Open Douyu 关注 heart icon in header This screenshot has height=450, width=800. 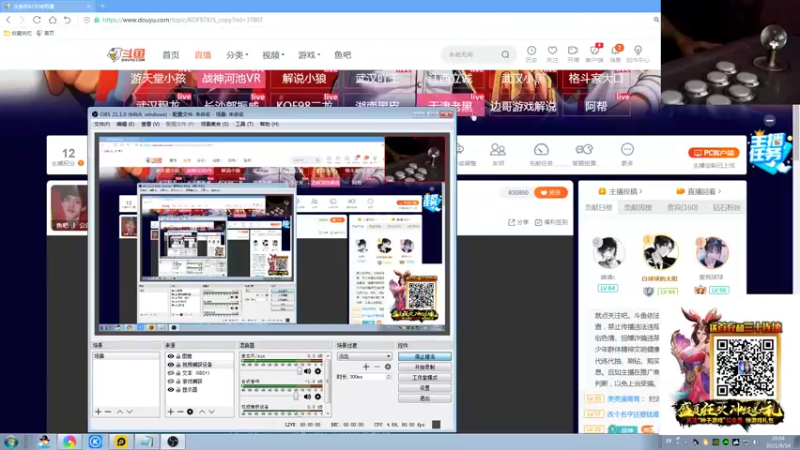coord(552,51)
